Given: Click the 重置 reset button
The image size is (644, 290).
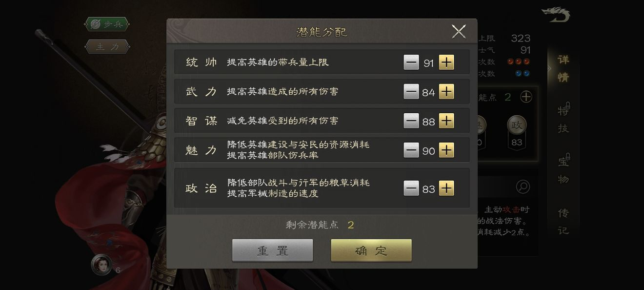Looking at the screenshot, I should coord(273,250).
